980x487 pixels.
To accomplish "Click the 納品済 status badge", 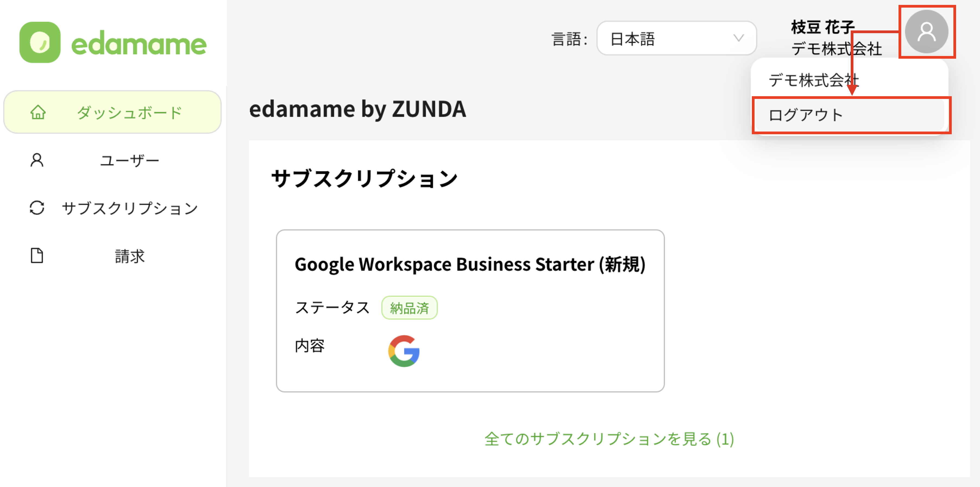I will click(409, 308).
